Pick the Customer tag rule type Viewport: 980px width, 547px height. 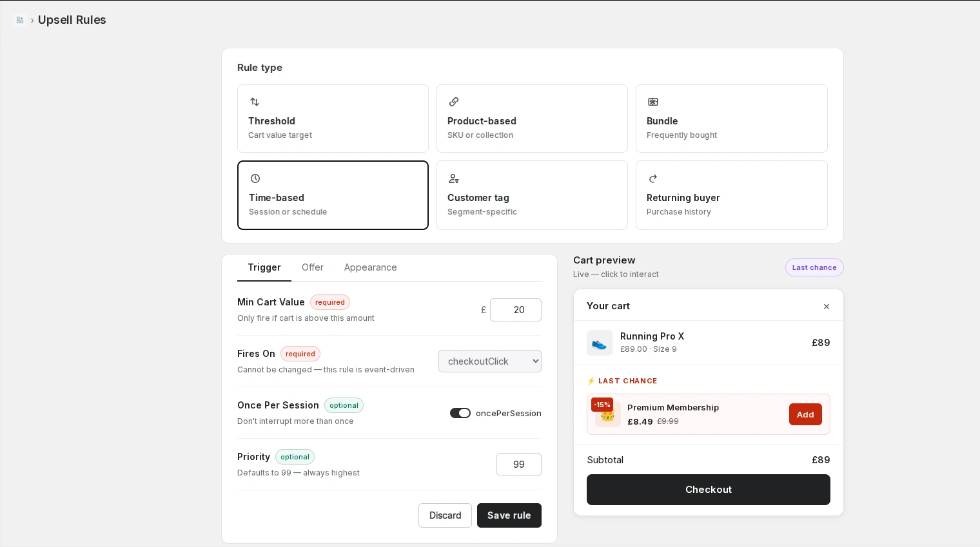tap(532, 195)
